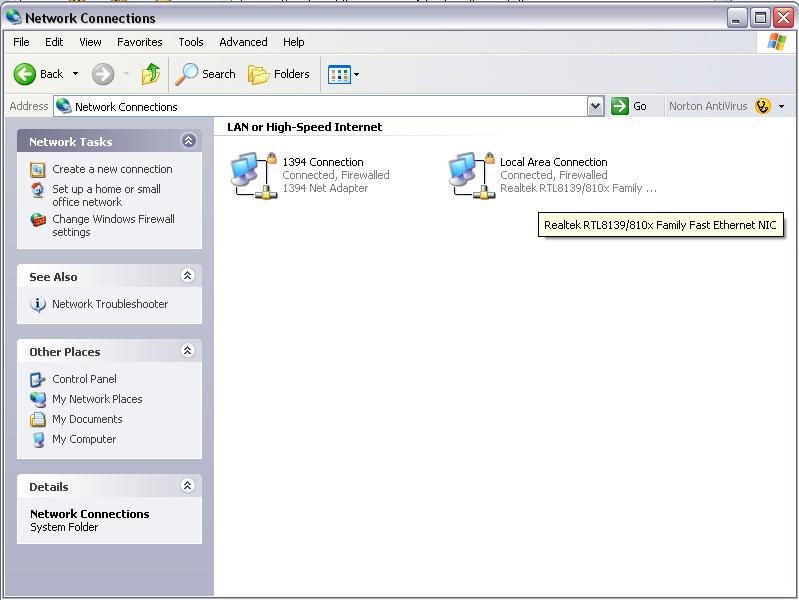Click the green Go arrow icon
799x600 pixels.
pyautogui.click(x=620, y=106)
